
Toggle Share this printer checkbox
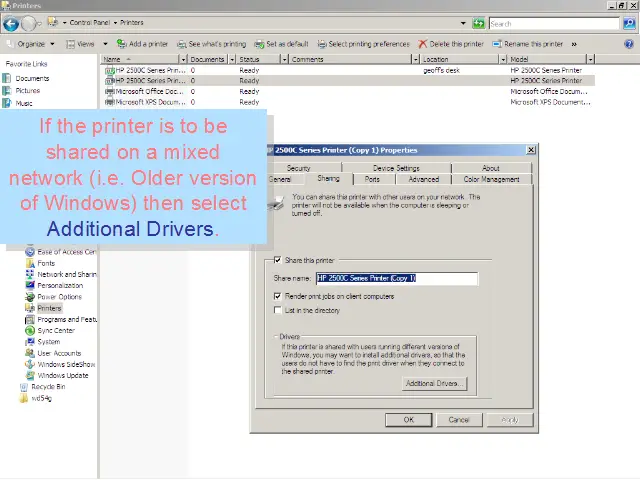click(x=278, y=260)
